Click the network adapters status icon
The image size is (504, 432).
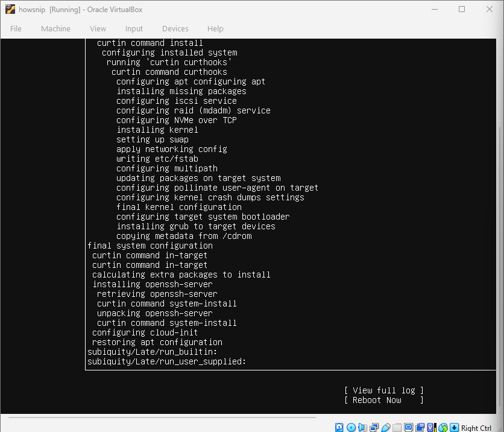374,428
